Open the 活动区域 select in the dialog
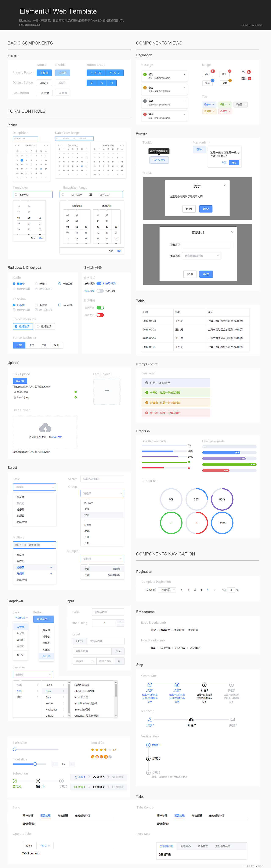 point(201,256)
